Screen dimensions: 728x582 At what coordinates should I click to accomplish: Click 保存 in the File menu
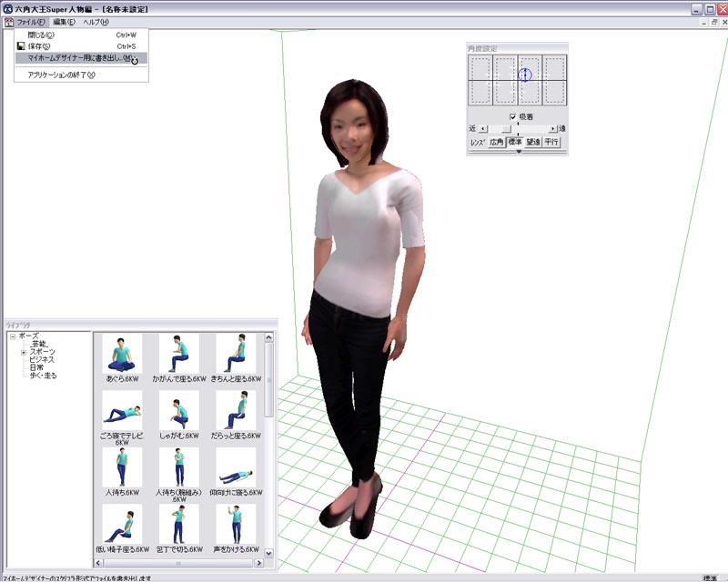click(39, 45)
